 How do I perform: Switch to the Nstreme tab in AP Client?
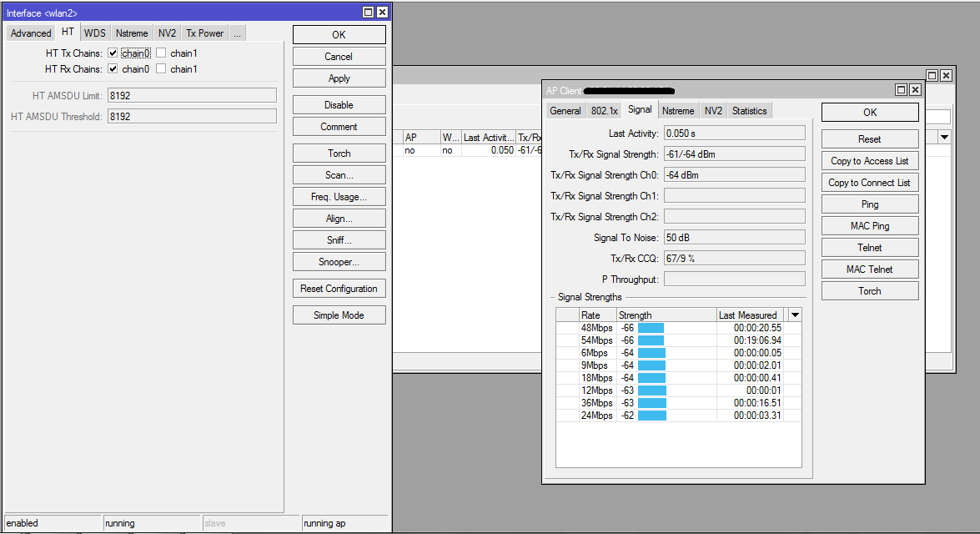pos(677,111)
